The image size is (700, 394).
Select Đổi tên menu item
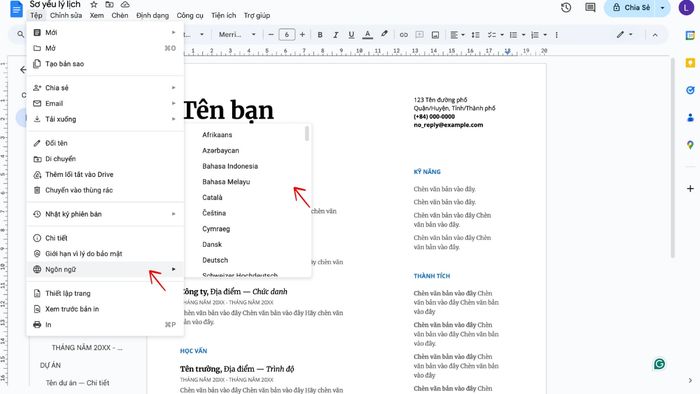(105, 143)
